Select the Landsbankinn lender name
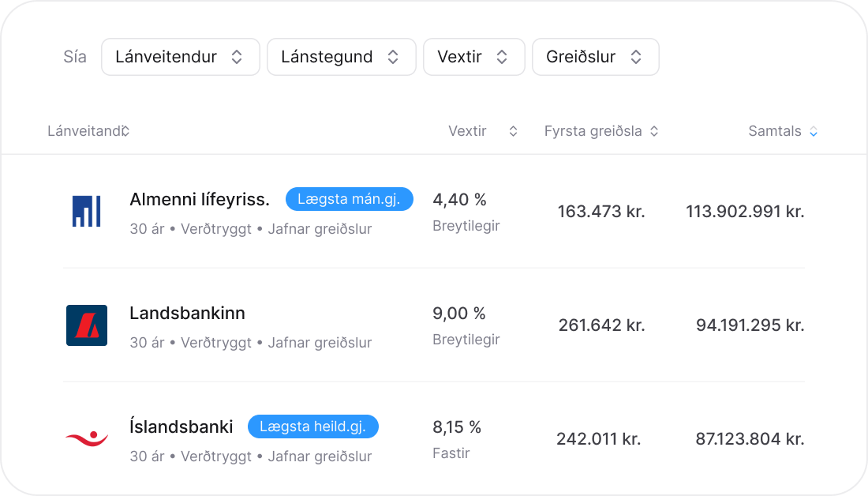The width and height of the screenshot is (868, 496). pyautogui.click(x=187, y=314)
